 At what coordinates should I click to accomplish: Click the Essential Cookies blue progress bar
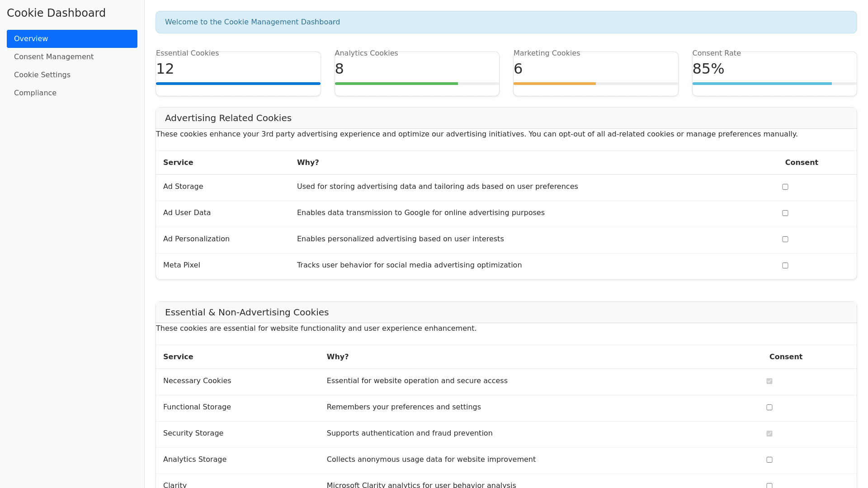click(x=238, y=84)
